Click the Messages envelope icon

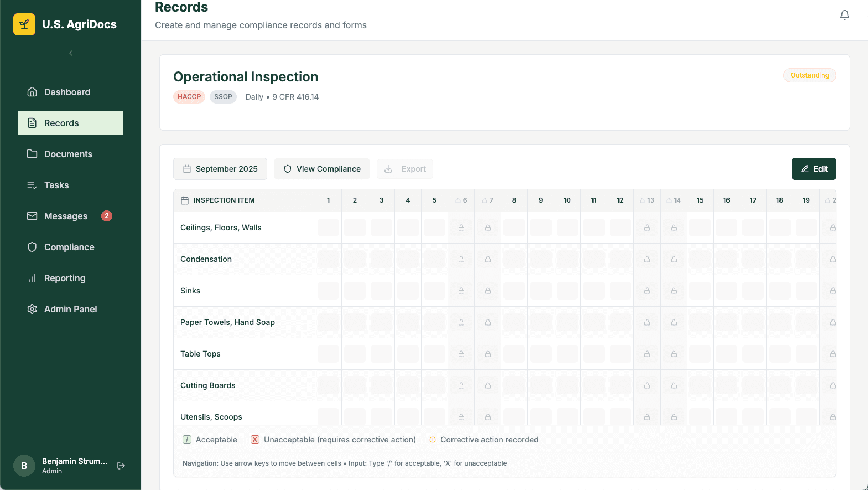pyautogui.click(x=32, y=216)
